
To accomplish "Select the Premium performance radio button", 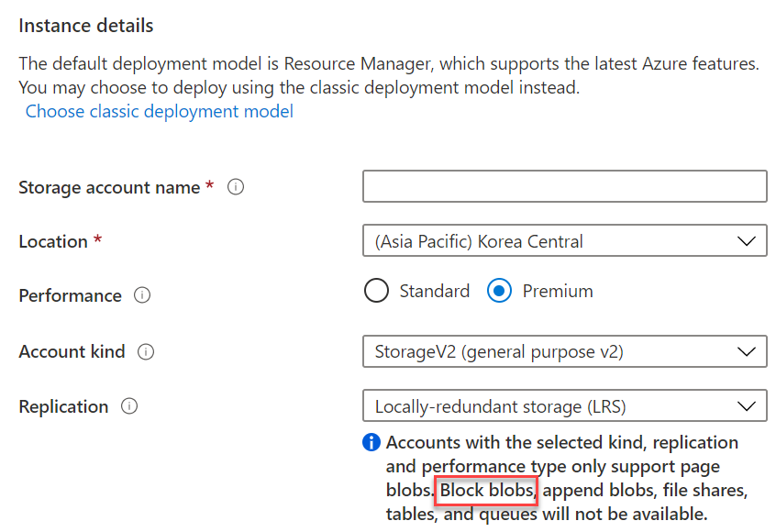I will point(499,291).
